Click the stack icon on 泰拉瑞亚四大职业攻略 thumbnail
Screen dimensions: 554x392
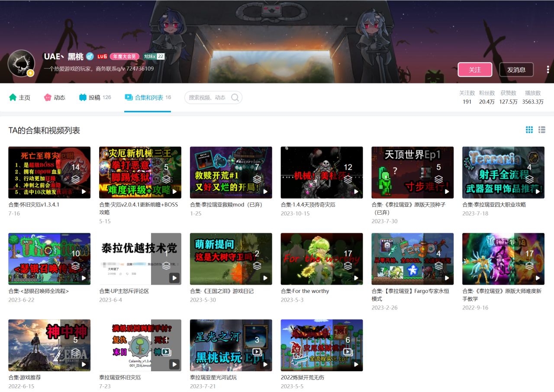529,179
